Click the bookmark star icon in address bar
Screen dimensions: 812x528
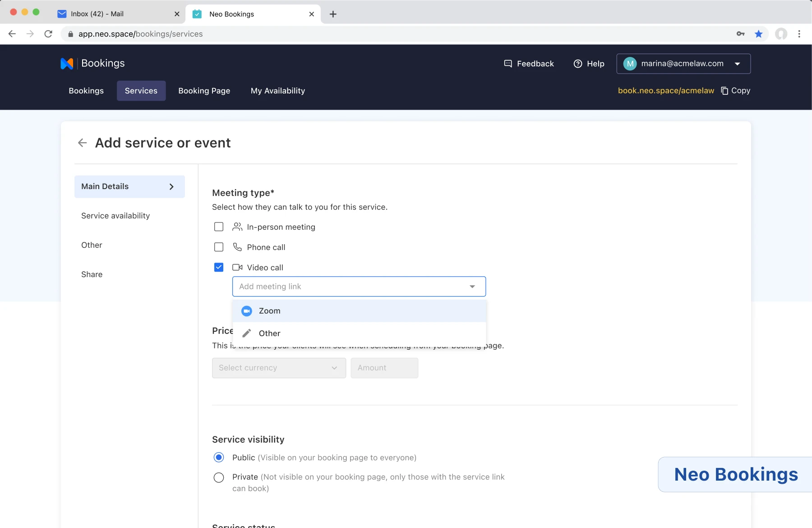(x=759, y=34)
